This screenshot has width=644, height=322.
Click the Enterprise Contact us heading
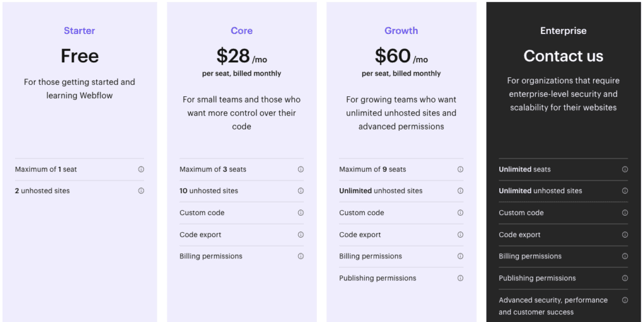pos(563,56)
